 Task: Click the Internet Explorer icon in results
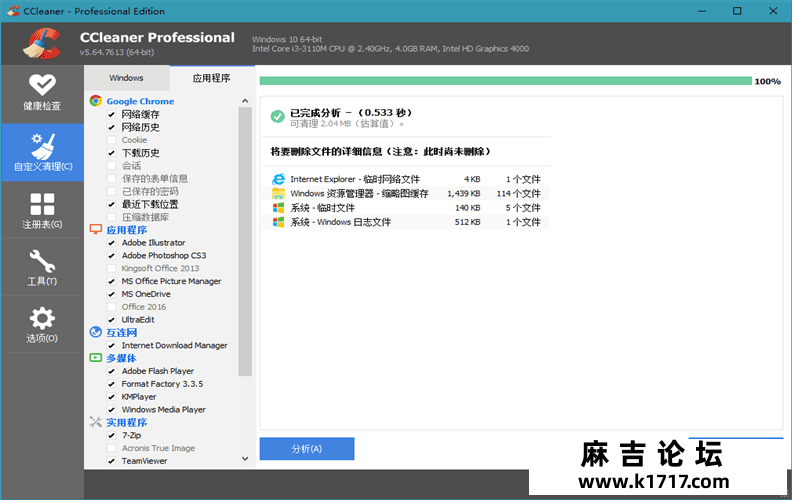click(278, 179)
